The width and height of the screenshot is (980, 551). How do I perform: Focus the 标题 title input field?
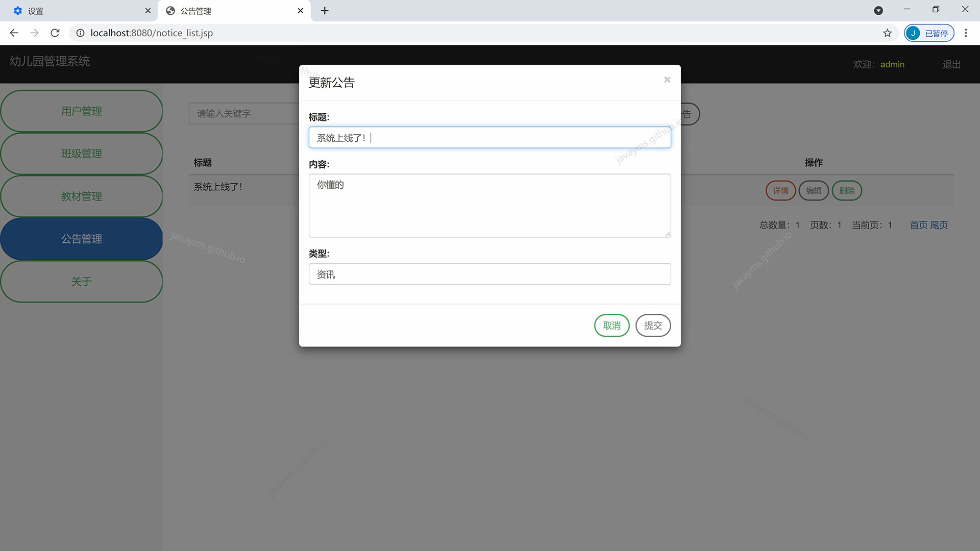coord(489,138)
